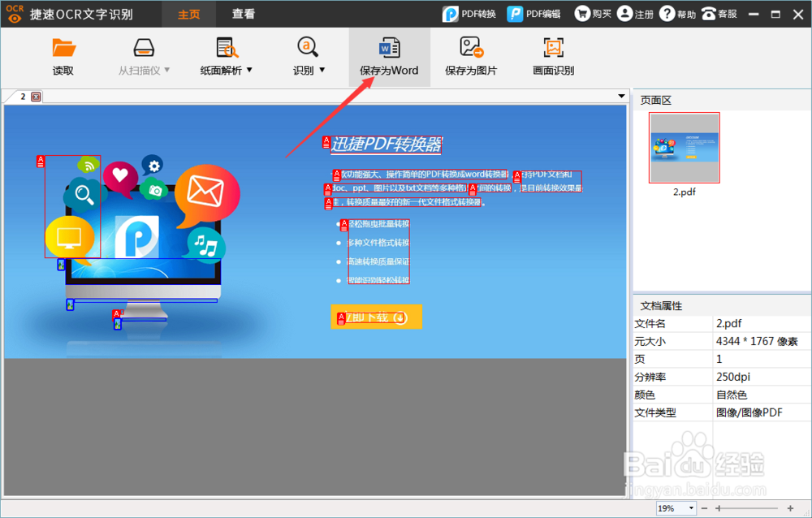Click the 4344 * 1767 像素 value
Viewport: 812px width, 518px height.
click(757, 341)
